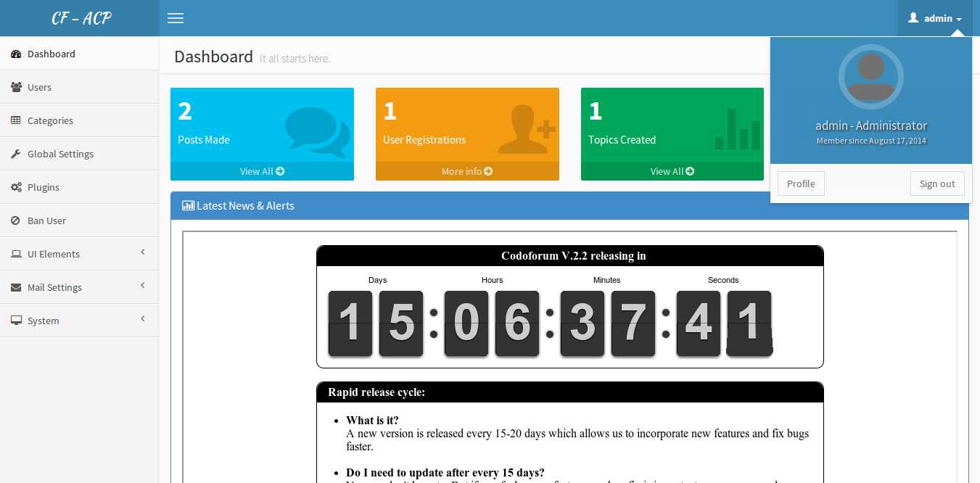This screenshot has width=980, height=483.
Task: Expand the Mail Settings submenu chevron
Action: (x=143, y=285)
